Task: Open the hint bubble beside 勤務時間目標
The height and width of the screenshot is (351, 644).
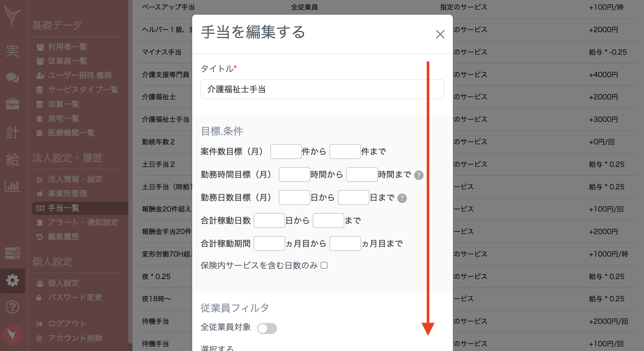Action: coord(419,175)
